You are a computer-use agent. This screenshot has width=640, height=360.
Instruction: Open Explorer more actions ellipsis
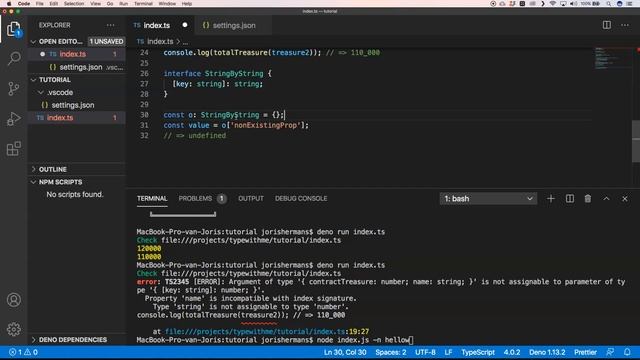coord(111,25)
